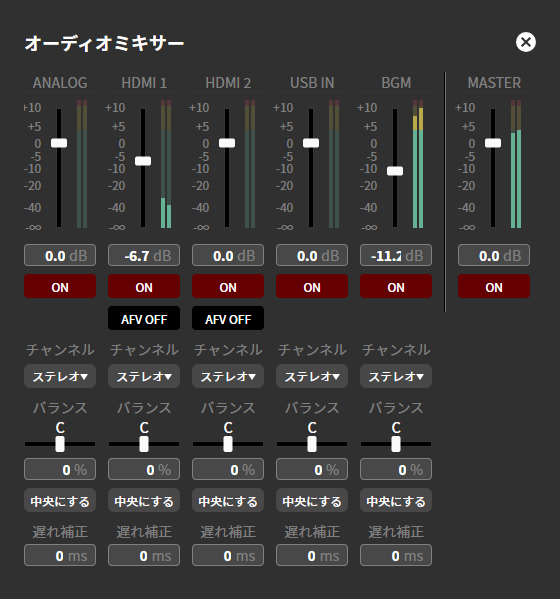Click 中央にする button under HDMI 2
Viewport: 560px width, 599px height.
[x=228, y=500]
